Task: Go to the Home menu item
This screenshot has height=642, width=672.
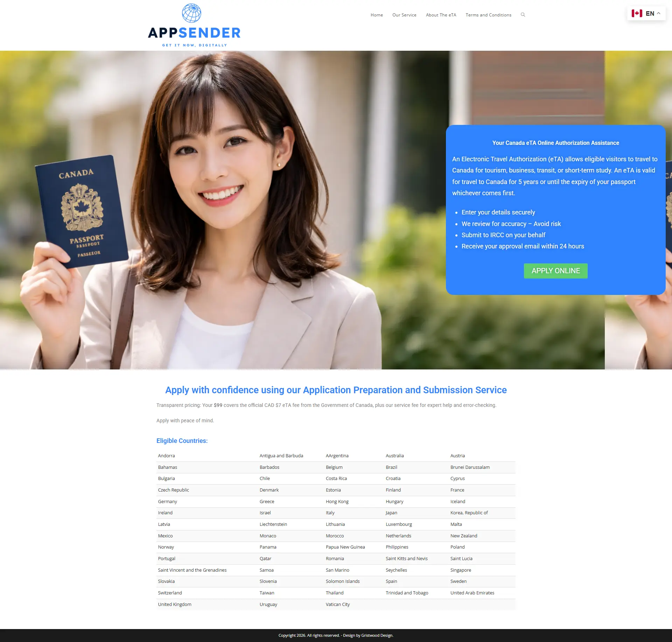Action: point(377,15)
